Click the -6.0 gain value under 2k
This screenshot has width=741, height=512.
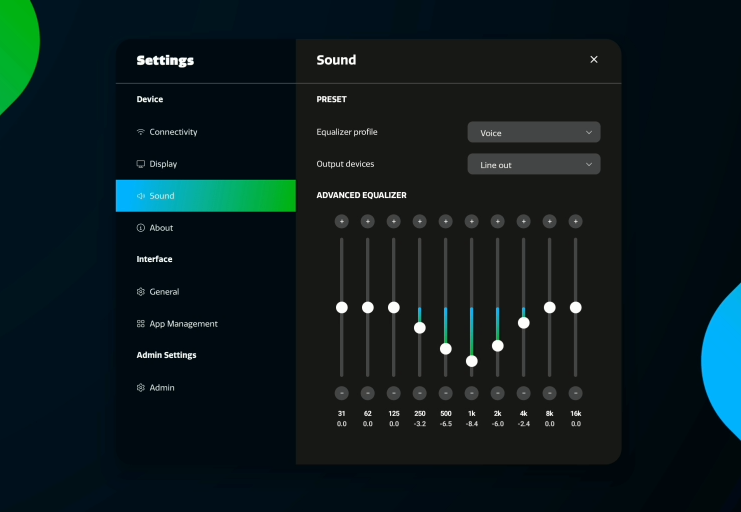498,424
